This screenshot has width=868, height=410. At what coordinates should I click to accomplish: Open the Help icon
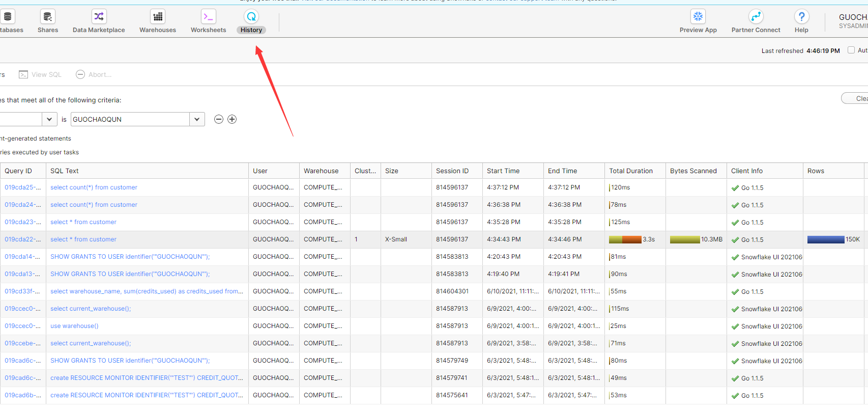(801, 17)
